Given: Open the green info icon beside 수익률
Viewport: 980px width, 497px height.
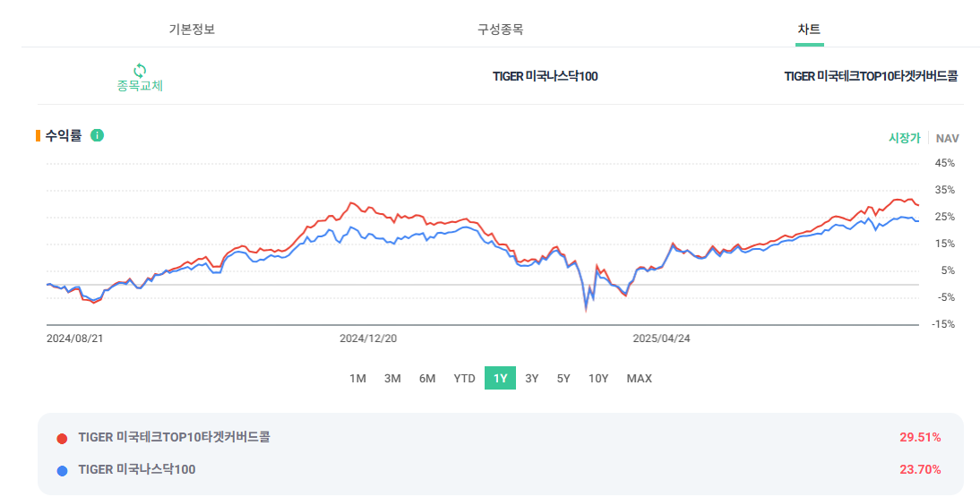Looking at the screenshot, I should tap(97, 135).
